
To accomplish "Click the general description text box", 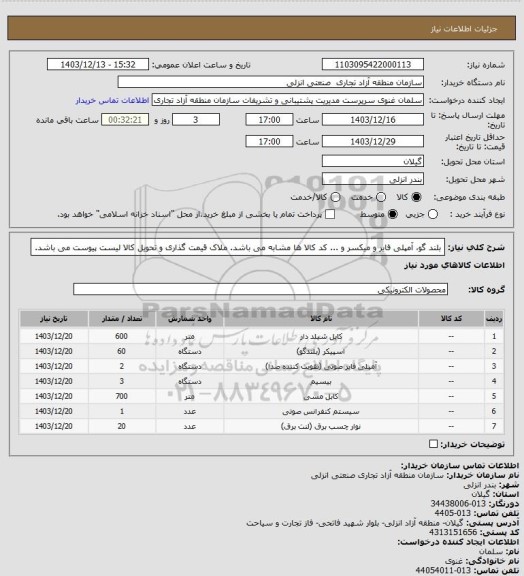I will pyautogui.click(x=237, y=247).
